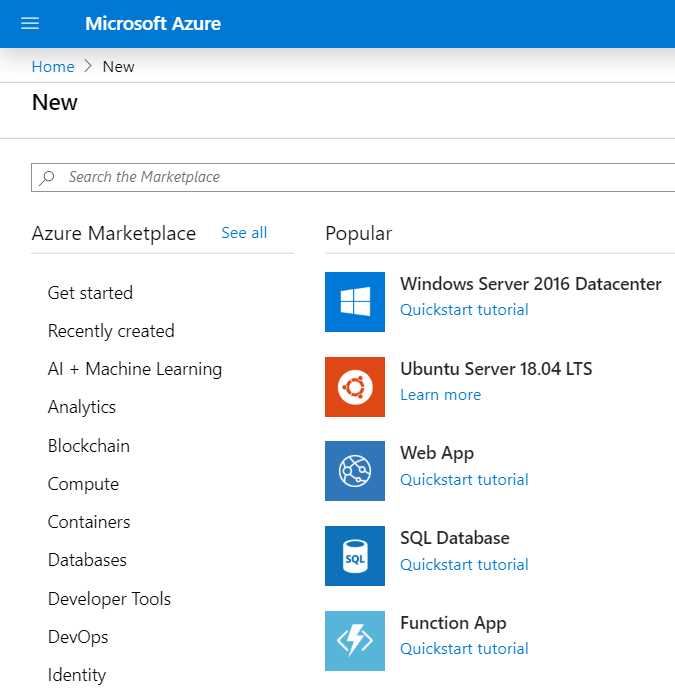Open Learn more under Ubuntu Server
The image size is (675, 689).
coord(440,395)
